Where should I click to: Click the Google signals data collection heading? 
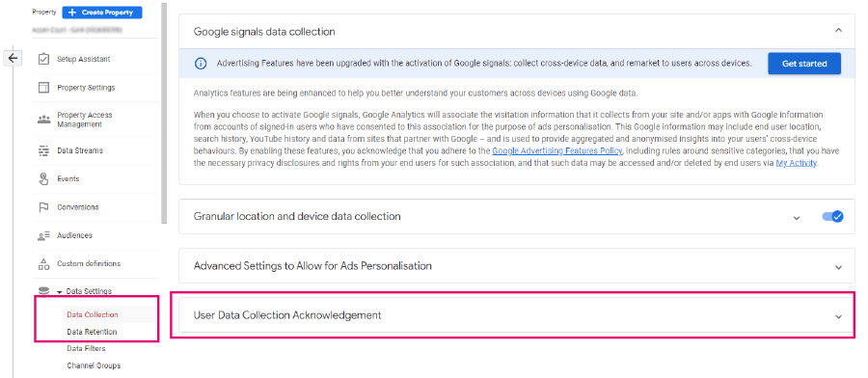(264, 32)
